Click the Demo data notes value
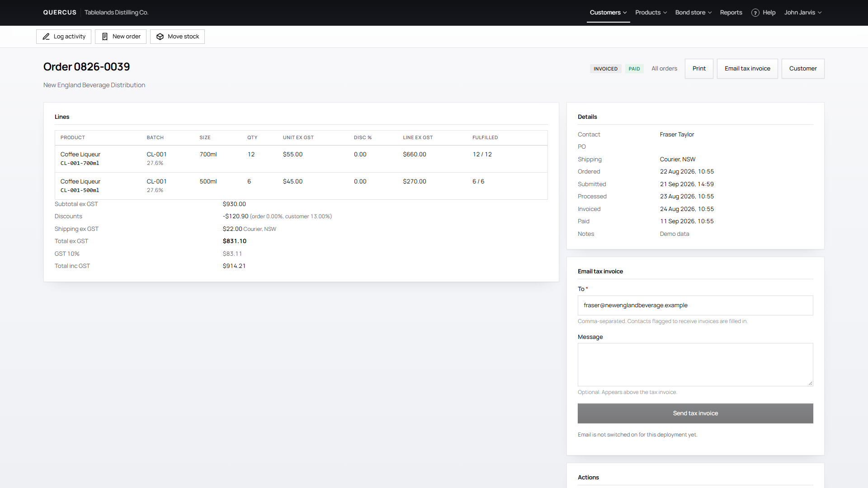The height and width of the screenshot is (488, 868). point(675,234)
